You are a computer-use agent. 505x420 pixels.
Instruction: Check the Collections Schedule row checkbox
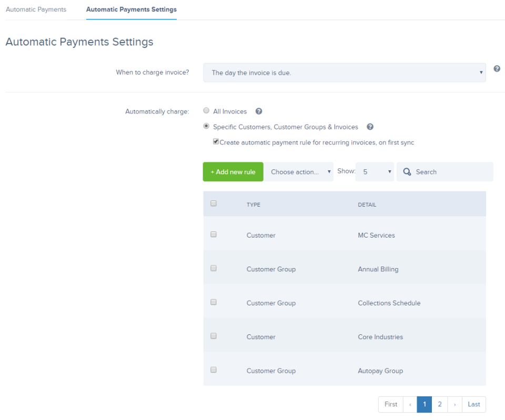pyautogui.click(x=214, y=302)
